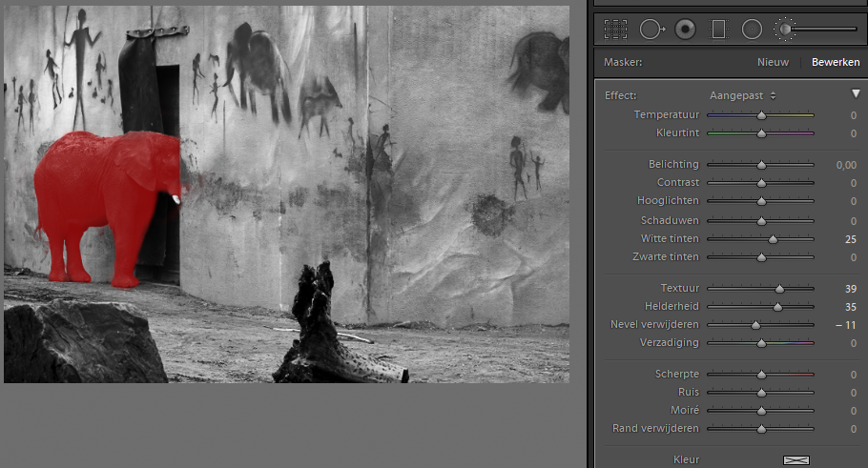Click the Belichting value 0,00
868x468 pixels.
(x=845, y=165)
